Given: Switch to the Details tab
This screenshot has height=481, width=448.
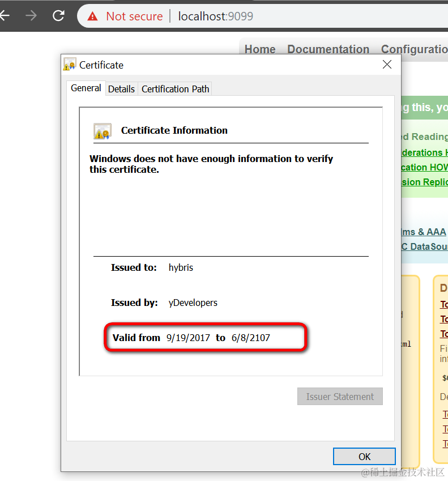Looking at the screenshot, I should (x=121, y=89).
